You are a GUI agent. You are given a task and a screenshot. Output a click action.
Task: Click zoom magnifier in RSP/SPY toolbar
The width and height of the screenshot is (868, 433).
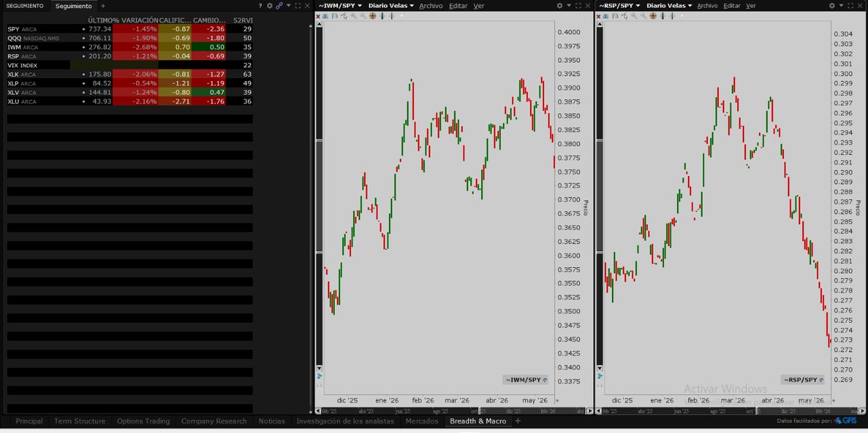point(634,15)
